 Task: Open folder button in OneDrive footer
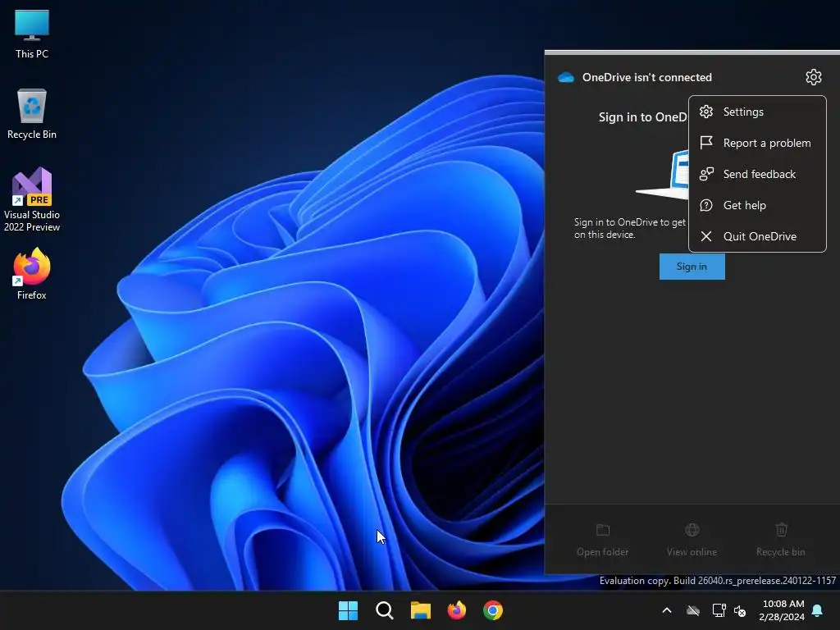coord(603,540)
